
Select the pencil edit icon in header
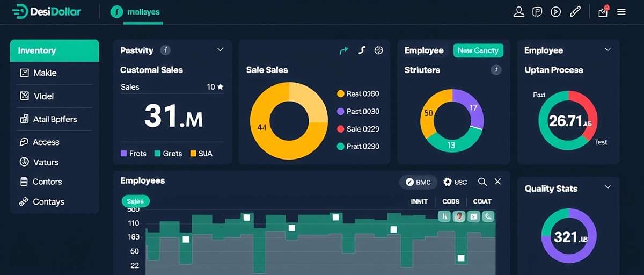click(x=575, y=12)
